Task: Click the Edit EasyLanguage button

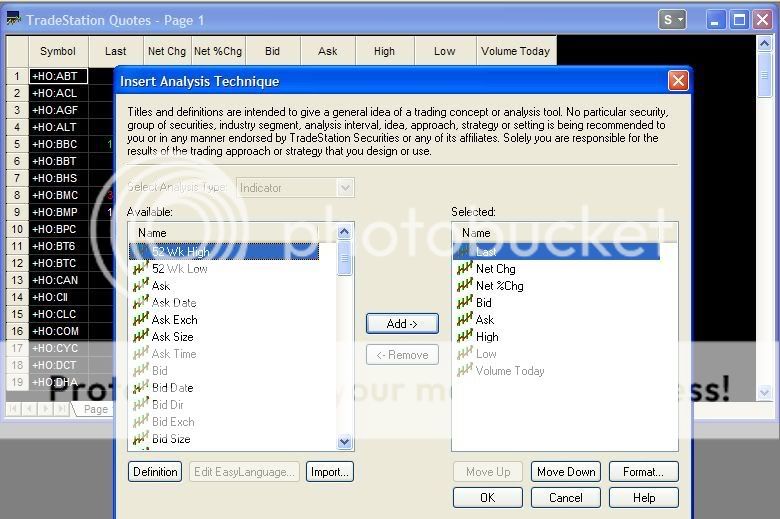Action: tap(244, 472)
